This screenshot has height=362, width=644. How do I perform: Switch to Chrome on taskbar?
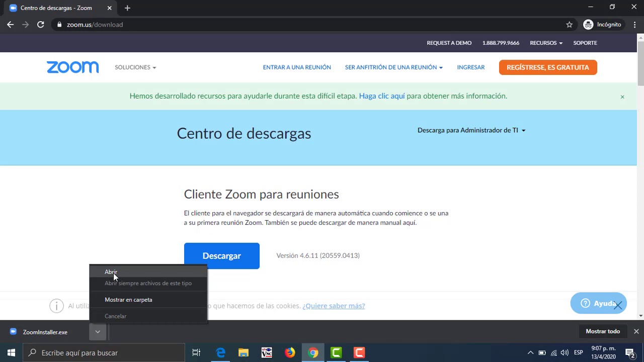click(x=313, y=352)
